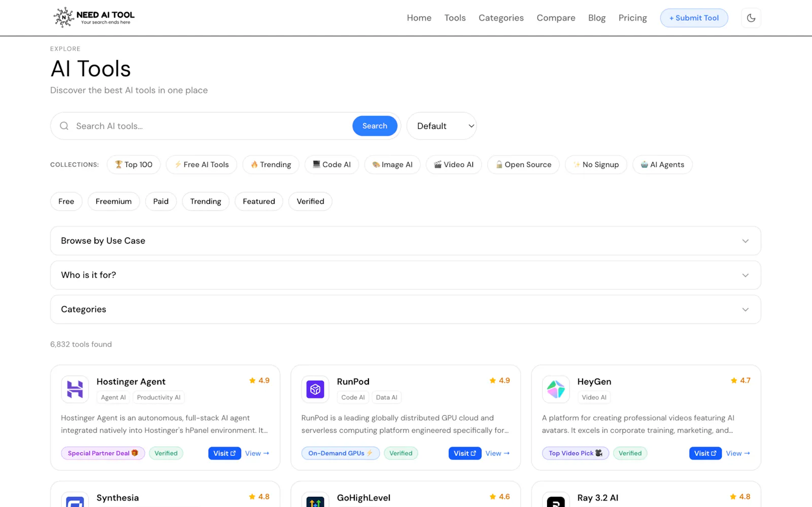
Task: Focus the Search AI tools input
Action: click(211, 126)
